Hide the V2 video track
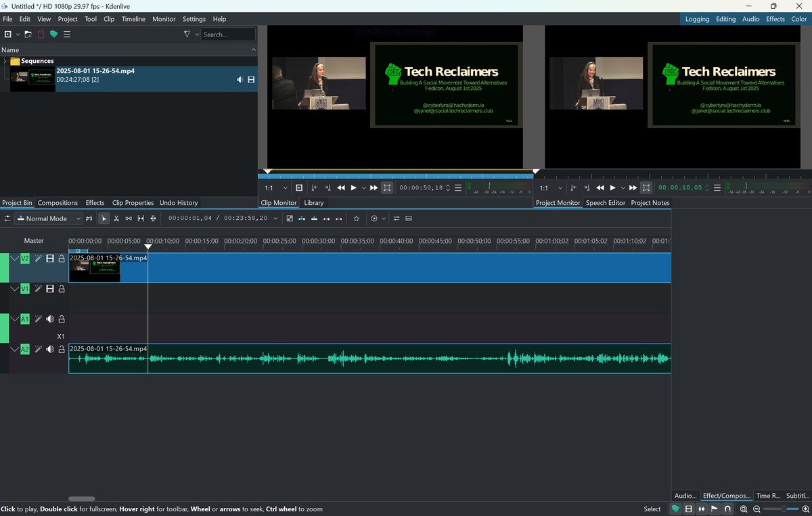This screenshot has width=812, height=516. point(50,258)
